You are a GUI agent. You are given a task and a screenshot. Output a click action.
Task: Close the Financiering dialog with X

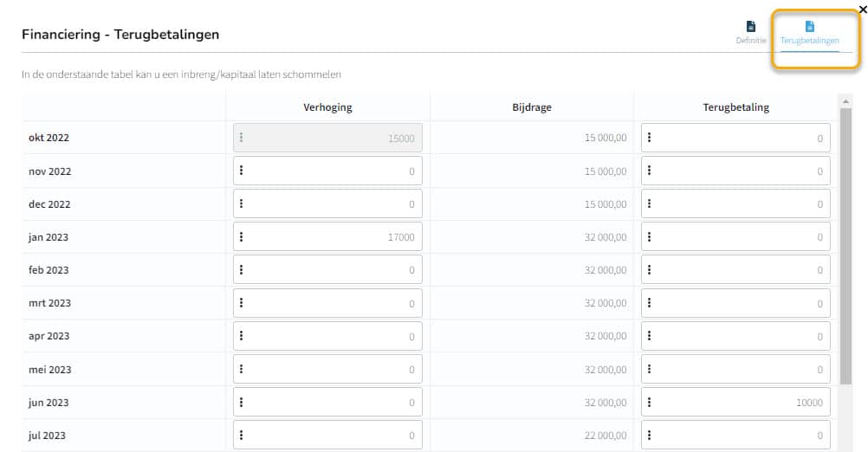(863, 10)
